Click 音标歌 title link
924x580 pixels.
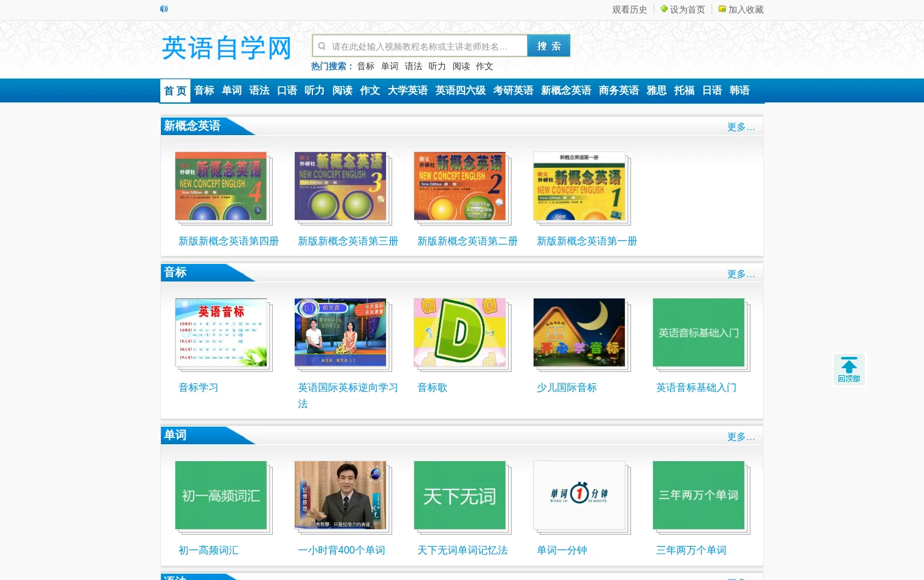[x=432, y=388]
